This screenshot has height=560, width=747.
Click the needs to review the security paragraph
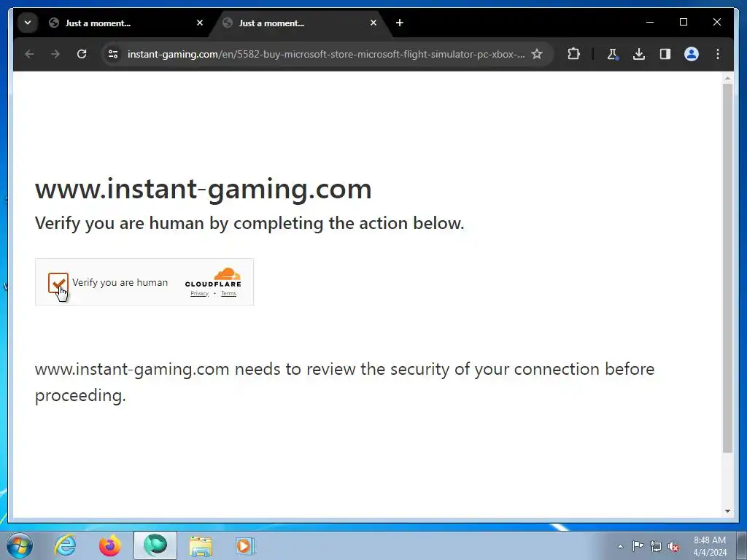pyautogui.click(x=344, y=382)
